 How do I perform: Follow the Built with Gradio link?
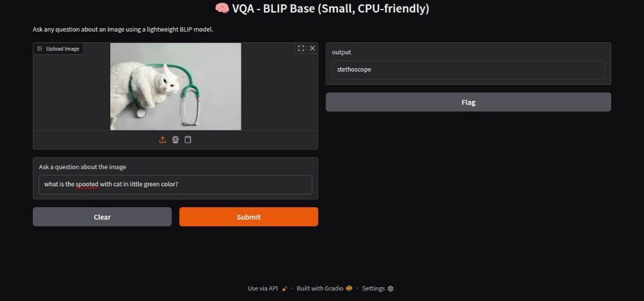click(x=320, y=288)
